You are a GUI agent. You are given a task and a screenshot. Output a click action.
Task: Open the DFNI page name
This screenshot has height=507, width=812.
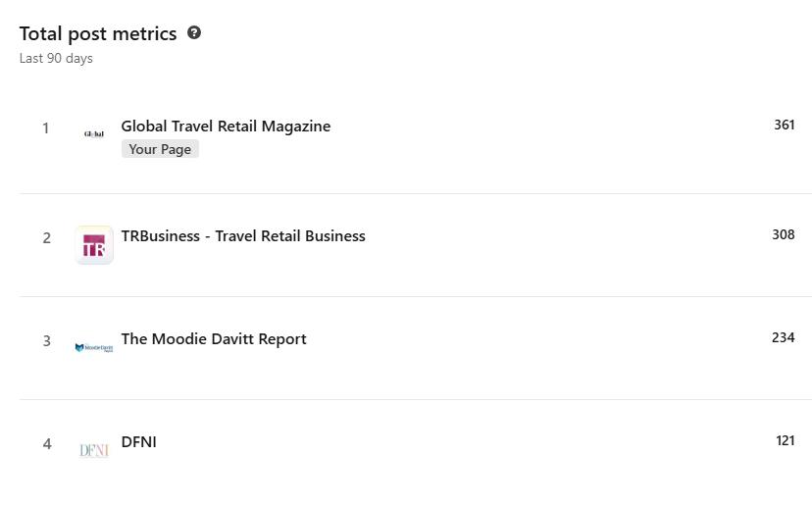(138, 441)
